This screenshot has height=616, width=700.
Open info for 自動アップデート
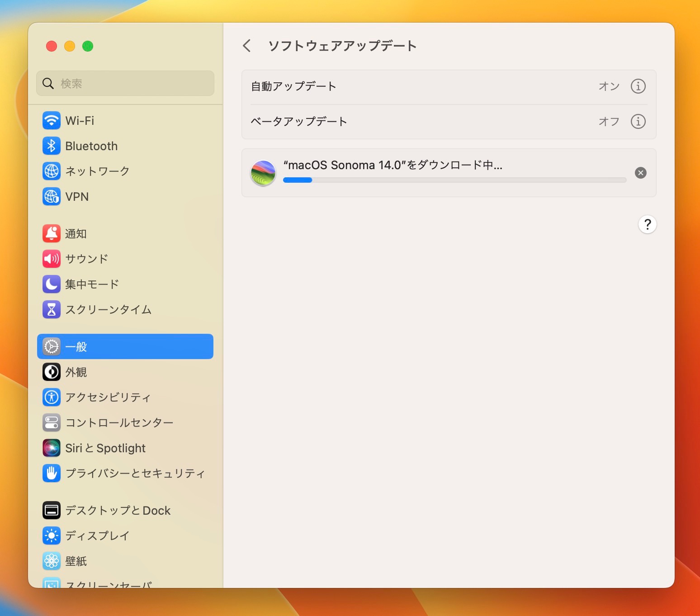pos(638,86)
